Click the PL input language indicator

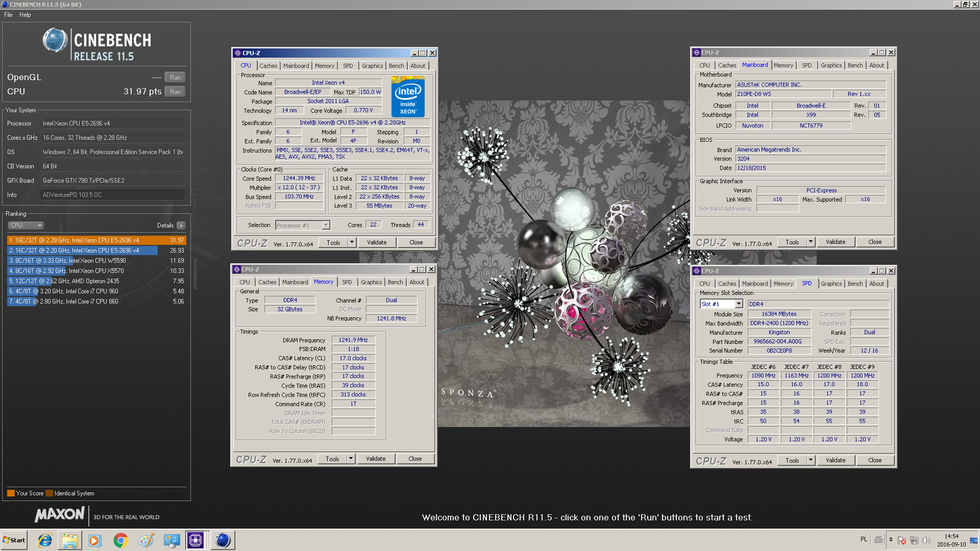tap(864, 539)
